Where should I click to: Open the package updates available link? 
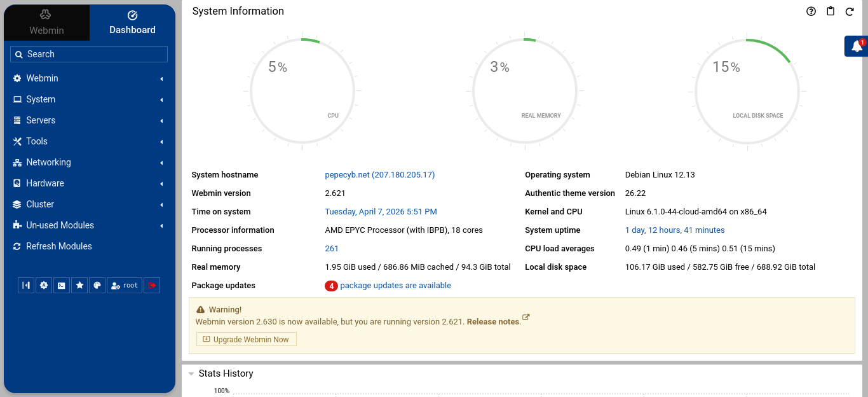pyautogui.click(x=395, y=286)
